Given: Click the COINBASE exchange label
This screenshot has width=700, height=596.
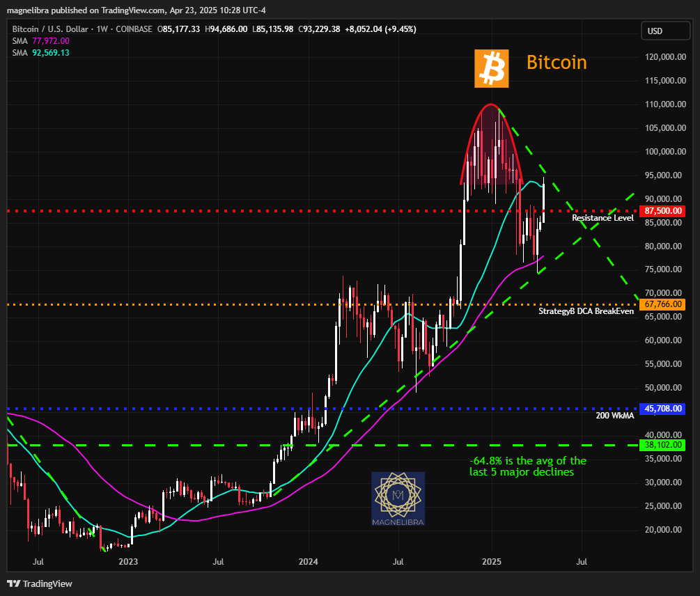Looking at the screenshot, I should coord(134,29).
